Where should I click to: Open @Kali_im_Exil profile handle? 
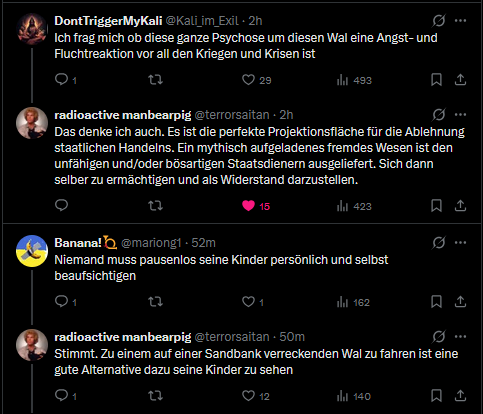coord(202,21)
